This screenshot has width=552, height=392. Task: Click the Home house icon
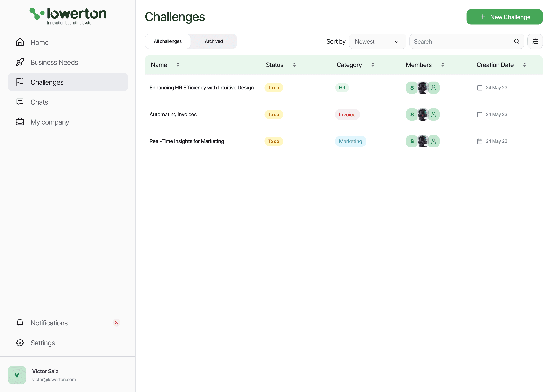(20, 42)
